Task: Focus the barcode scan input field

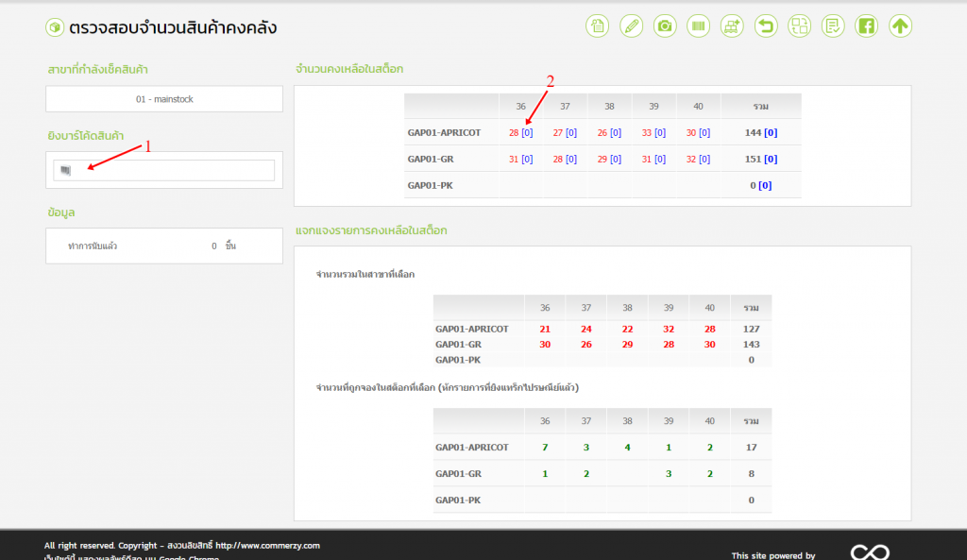Action: (x=164, y=170)
